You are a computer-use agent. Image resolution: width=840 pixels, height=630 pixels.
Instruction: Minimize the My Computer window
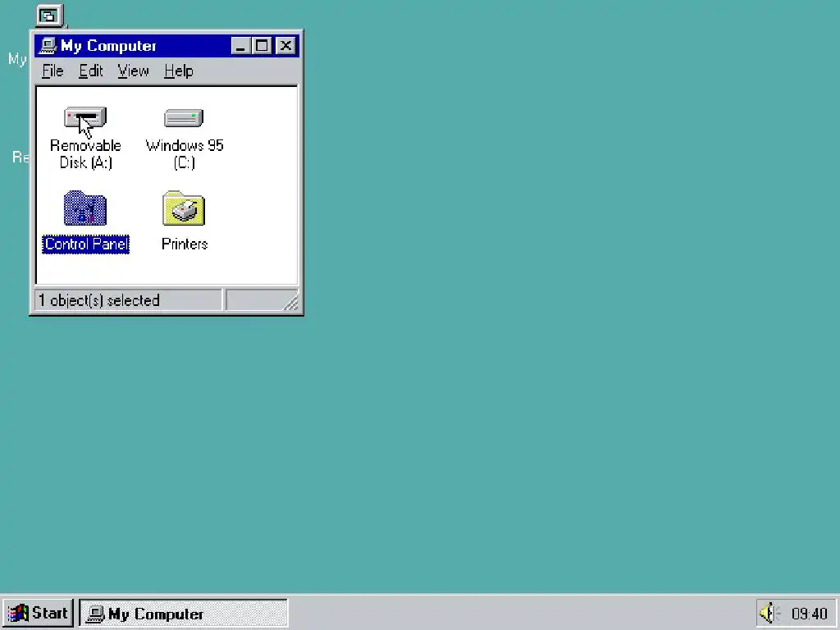click(x=240, y=46)
